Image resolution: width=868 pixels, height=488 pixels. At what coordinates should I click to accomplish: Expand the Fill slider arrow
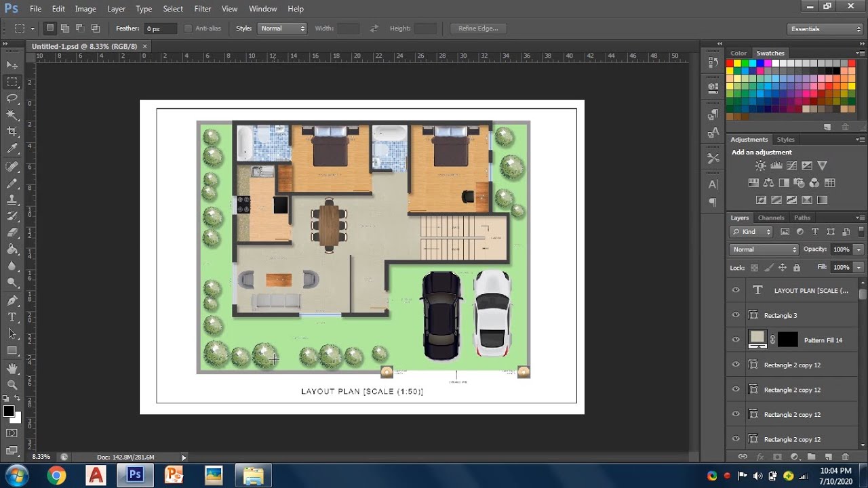859,267
